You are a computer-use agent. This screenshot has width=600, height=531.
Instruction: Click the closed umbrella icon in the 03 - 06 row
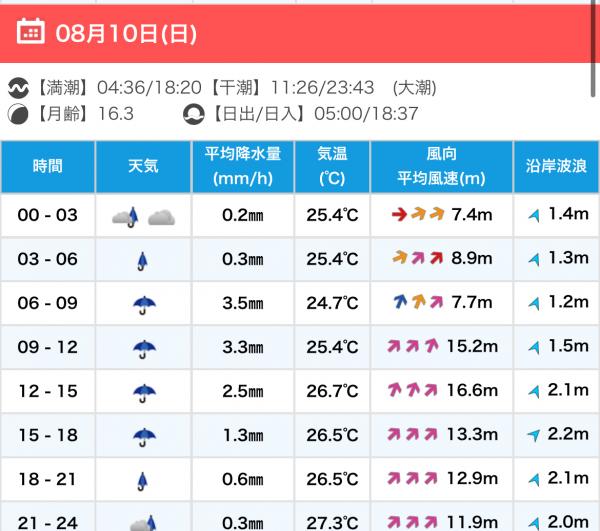(x=142, y=261)
